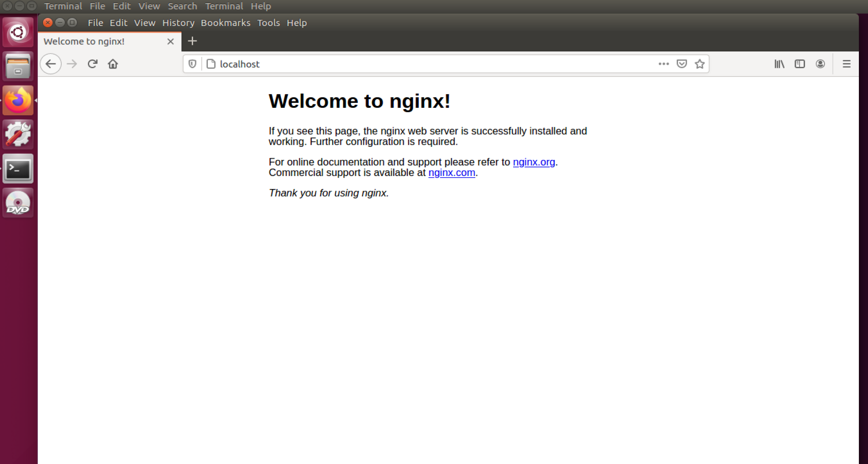The width and height of the screenshot is (868, 464).
Task: View site information page icon
Action: 211,64
